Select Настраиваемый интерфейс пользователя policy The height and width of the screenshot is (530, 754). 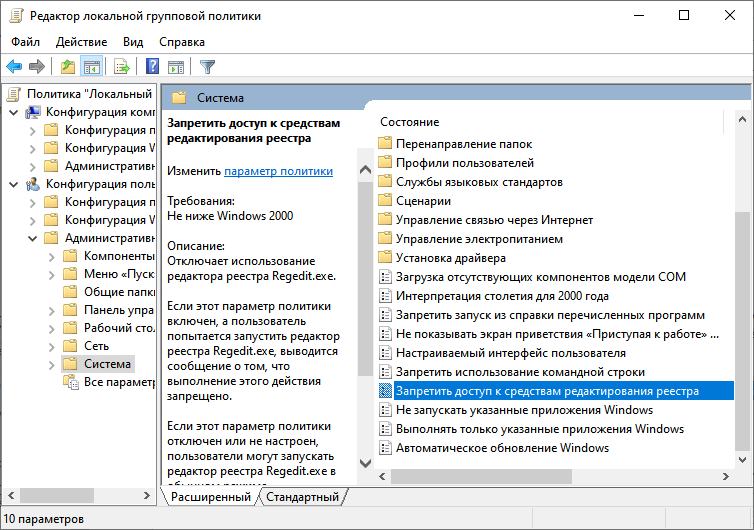(502, 353)
